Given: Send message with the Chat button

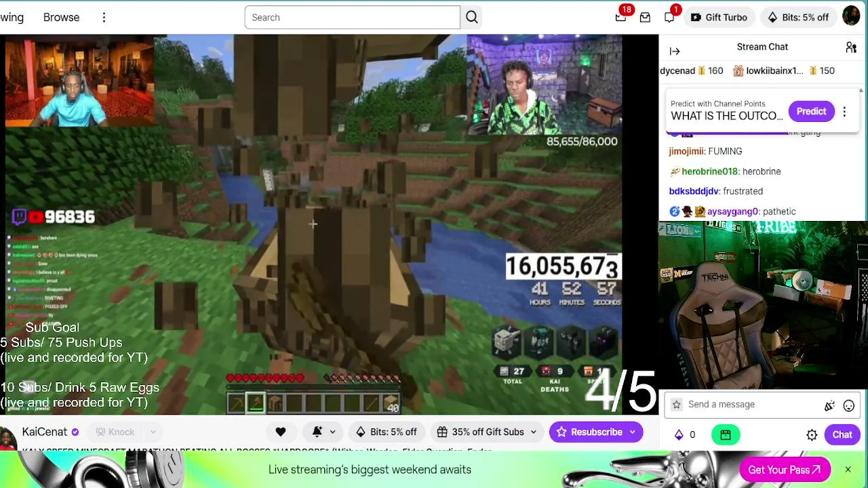Looking at the screenshot, I should (842, 435).
